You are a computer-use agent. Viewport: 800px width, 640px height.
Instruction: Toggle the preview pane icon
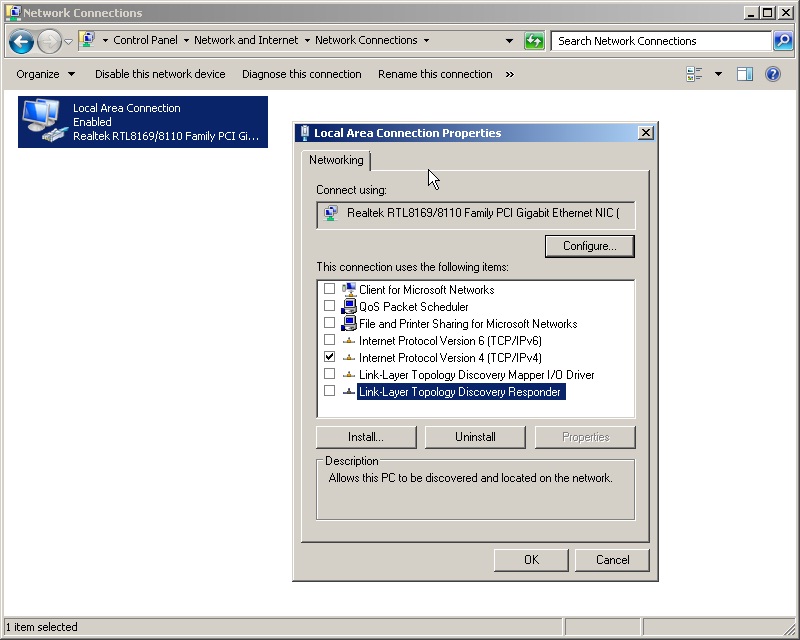(x=745, y=75)
